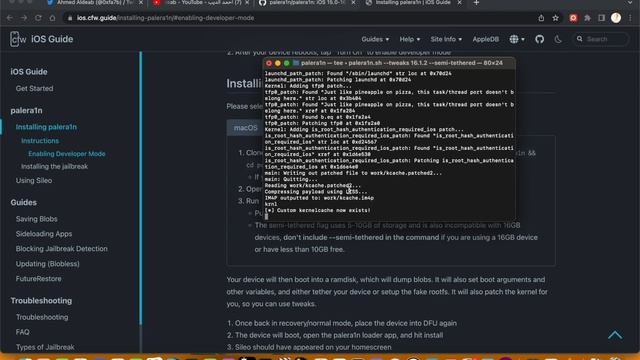Click the address bar URL
This screenshot has height=360, width=640.
165,18
